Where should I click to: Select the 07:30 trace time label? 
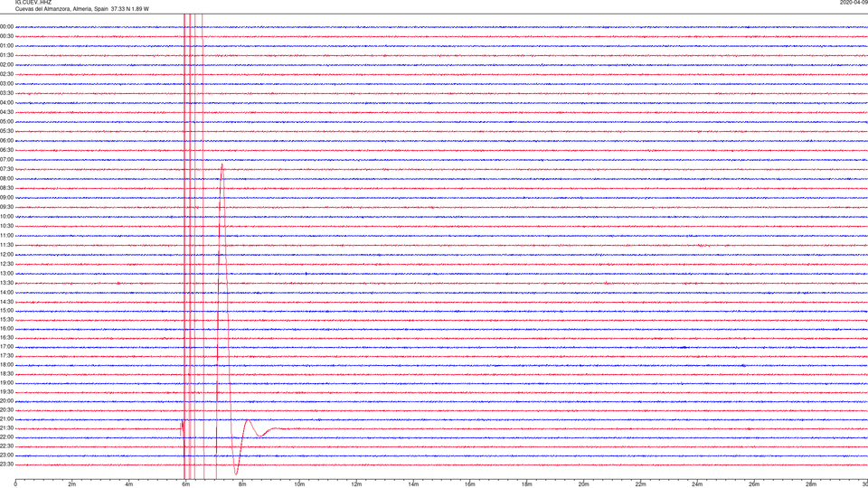tap(6, 169)
